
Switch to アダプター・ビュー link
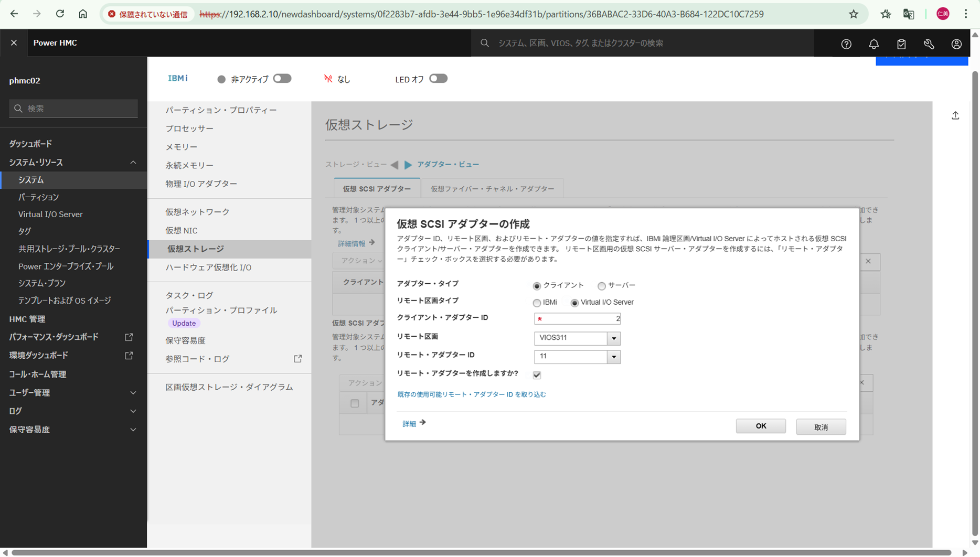[448, 165]
